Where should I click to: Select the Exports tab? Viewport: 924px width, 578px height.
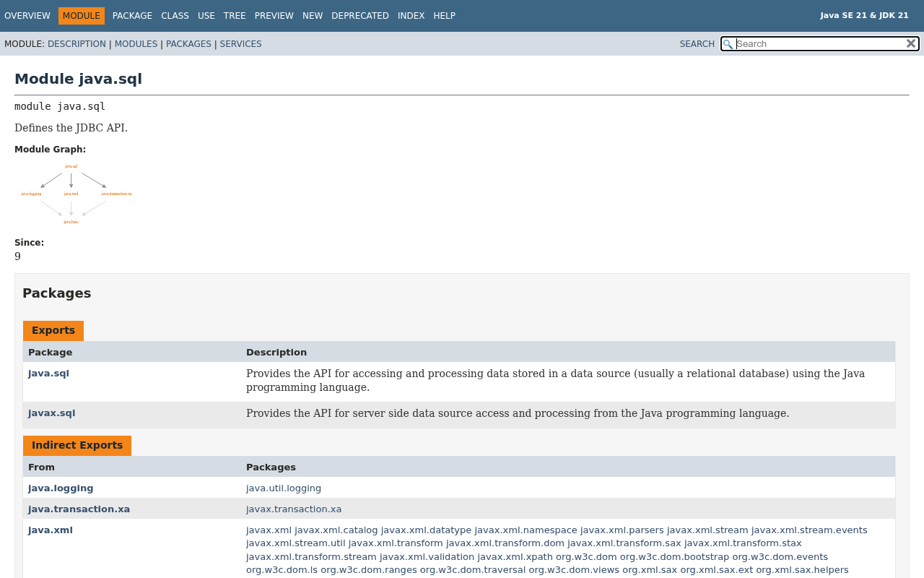pyautogui.click(x=53, y=331)
